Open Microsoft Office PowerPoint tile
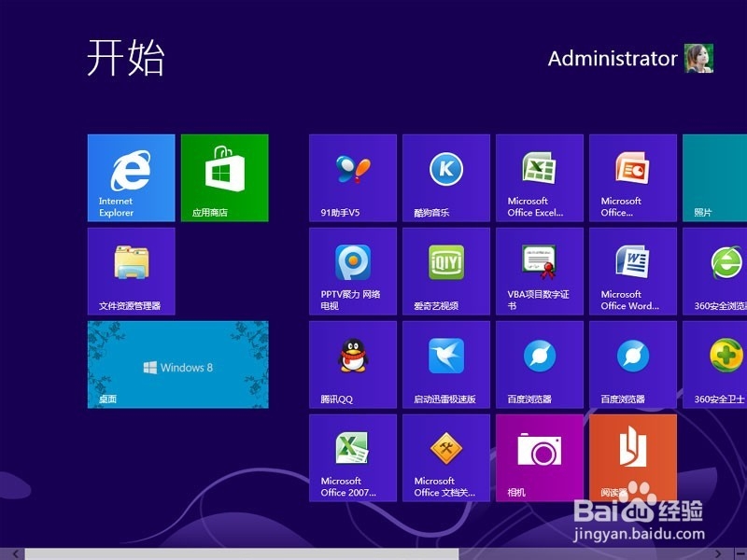 click(x=632, y=177)
